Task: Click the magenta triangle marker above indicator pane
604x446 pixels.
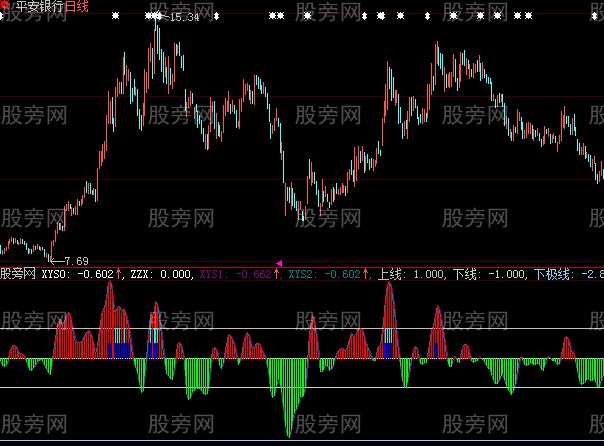Action: [279, 263]
